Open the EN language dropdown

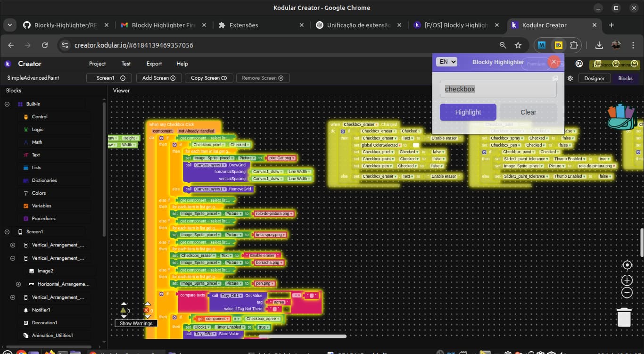pos(446,62)
